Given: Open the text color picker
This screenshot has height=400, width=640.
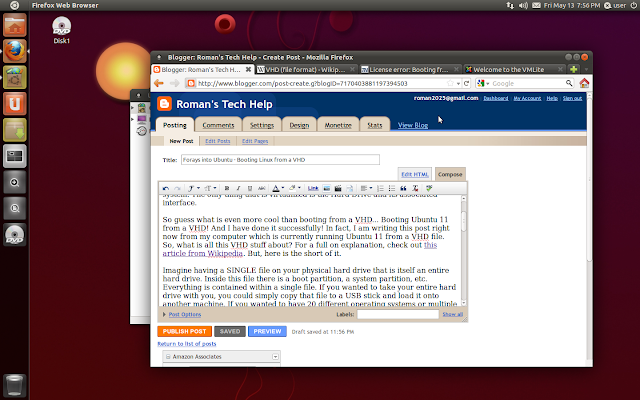Looking at the screenshot, I should [278, 188].
